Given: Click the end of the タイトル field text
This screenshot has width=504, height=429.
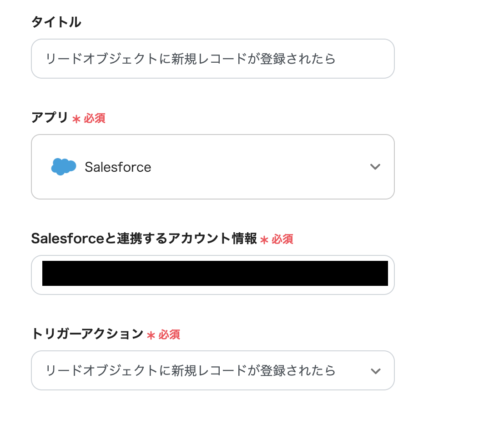Looking at the screenshot, I should pos(336,59).
